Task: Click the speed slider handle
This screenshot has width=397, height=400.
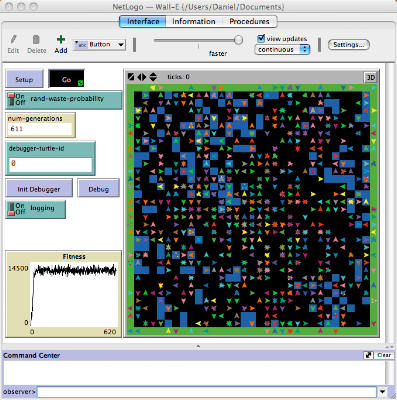Action: tap(238, 40)
